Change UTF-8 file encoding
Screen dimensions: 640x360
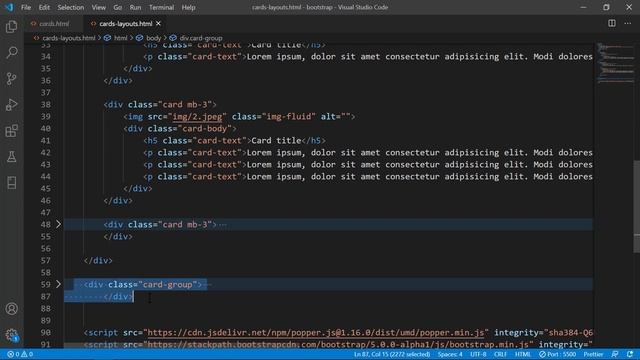coord(478,354)
